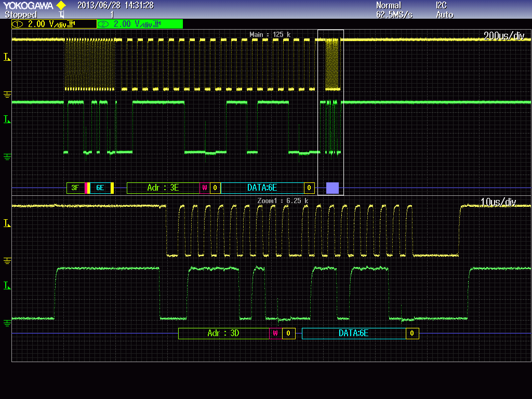The width and height of the screenshot is (532, 399).
Task: Open the Auto trigger mode setting
Action: pyautogui.click(x=445, y=15)
